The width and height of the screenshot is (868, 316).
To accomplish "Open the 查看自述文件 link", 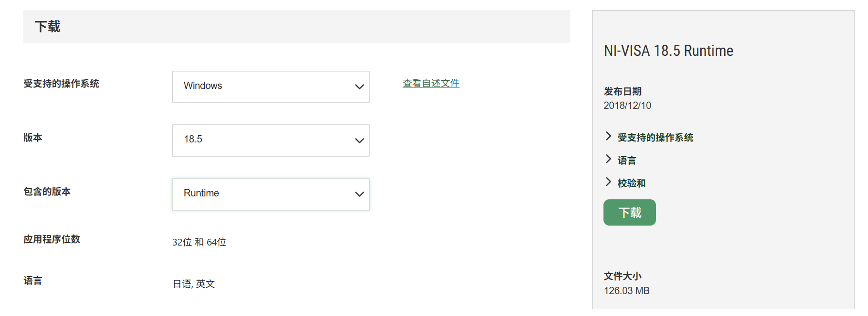I will point(431,83).
